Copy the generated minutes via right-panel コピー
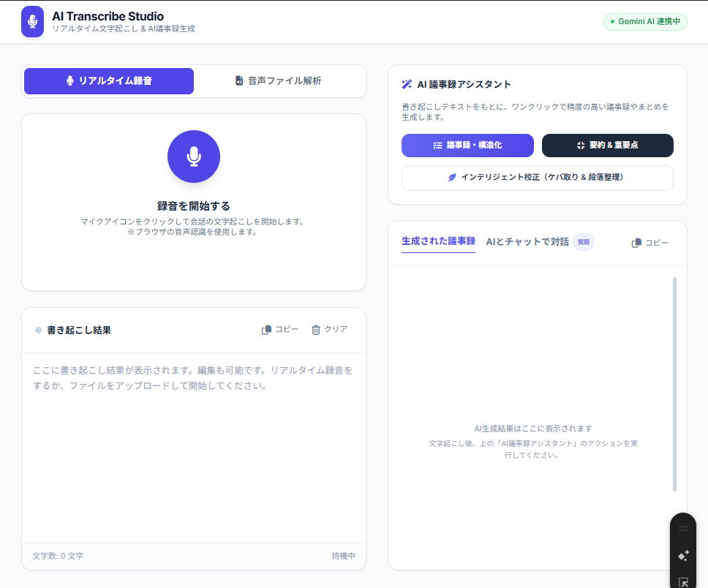 coord(649,243)
